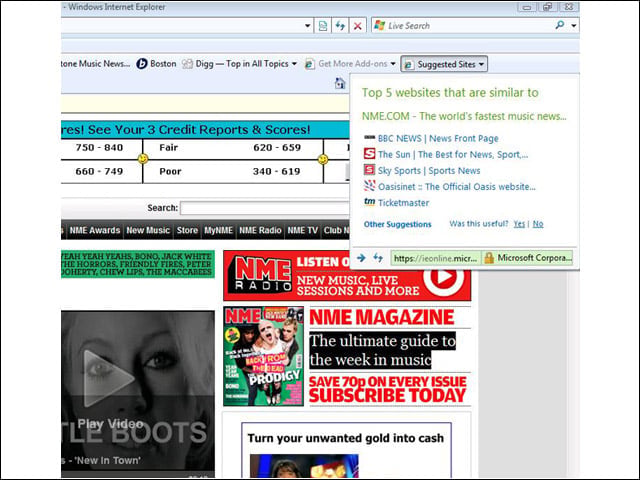The height and width of the screenshot is (480, 640).
Task: Click the NME Radio play button banner
Action: point(443,276)
